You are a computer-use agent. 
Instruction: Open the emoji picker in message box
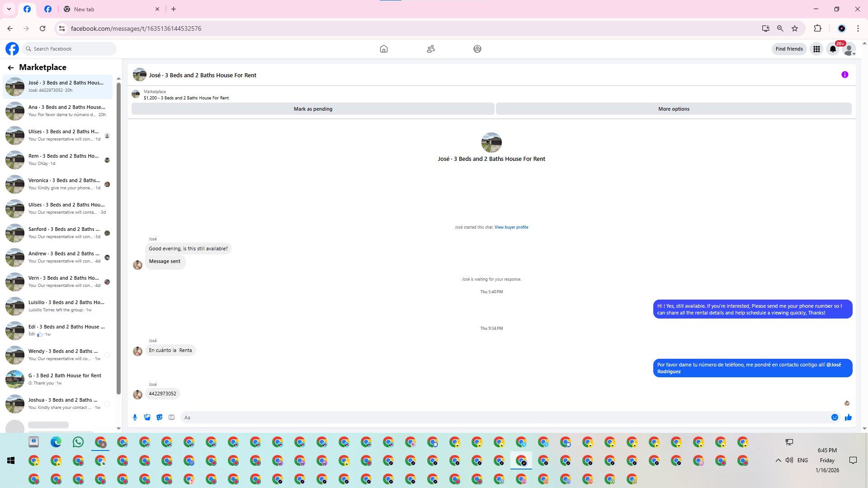coord(835,418)
